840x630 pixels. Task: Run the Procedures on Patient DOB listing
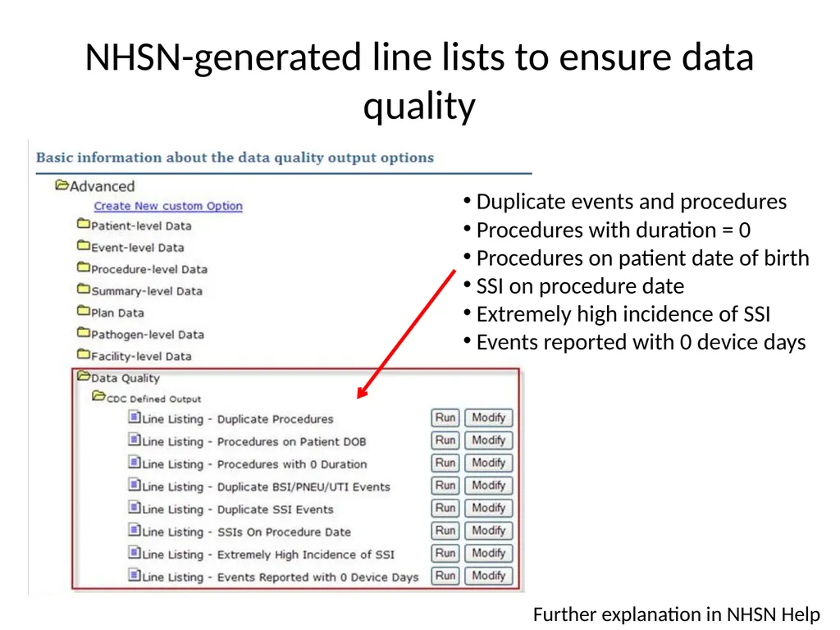[445, 441]
